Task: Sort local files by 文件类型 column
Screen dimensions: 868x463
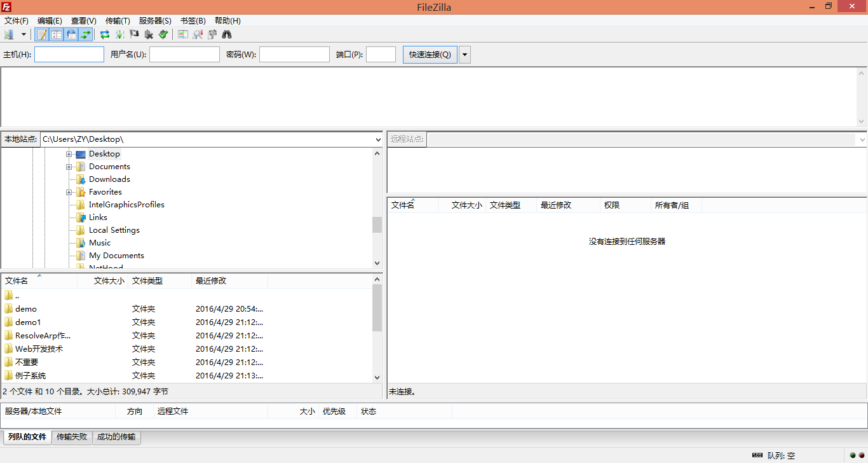Action: pyautogui.click(x=160, y=280)
